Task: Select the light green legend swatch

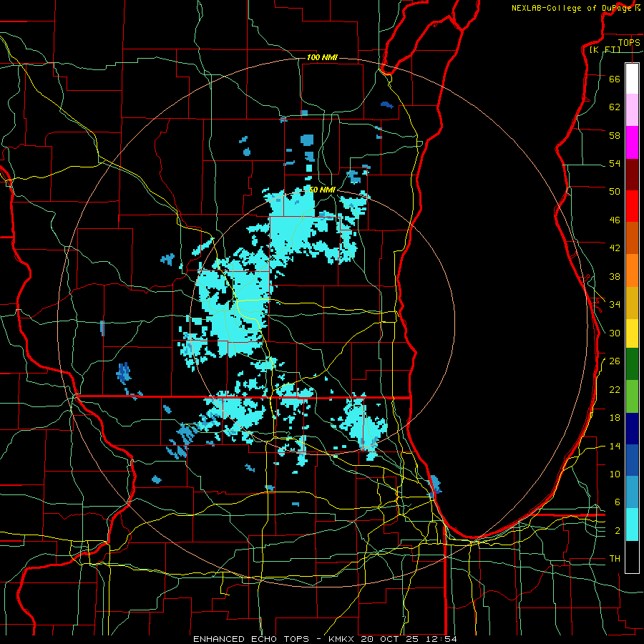Action: click(x=632, y=396)
